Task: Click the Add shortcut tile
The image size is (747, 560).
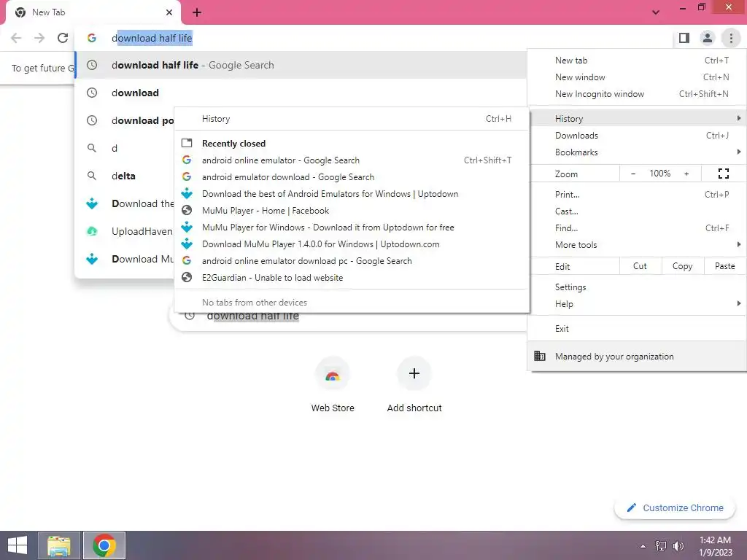Action: [x=414, y=385]
